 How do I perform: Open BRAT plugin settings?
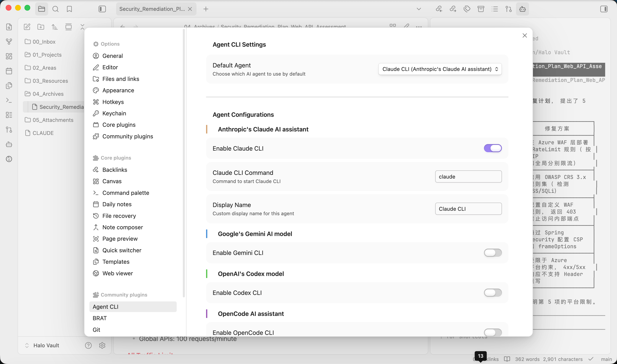[x=100, y=318]
